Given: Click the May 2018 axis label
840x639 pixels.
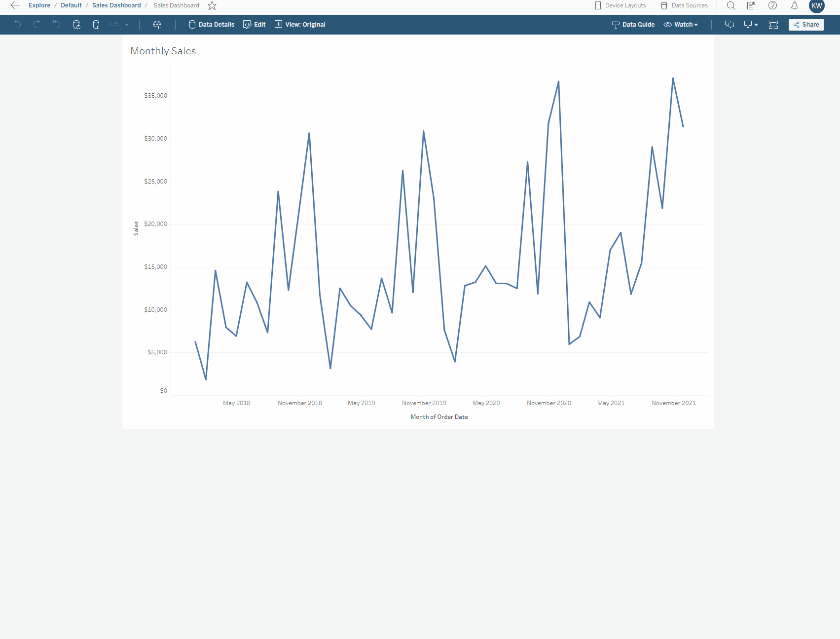Looking at the screenshot, I should (237, 403).
